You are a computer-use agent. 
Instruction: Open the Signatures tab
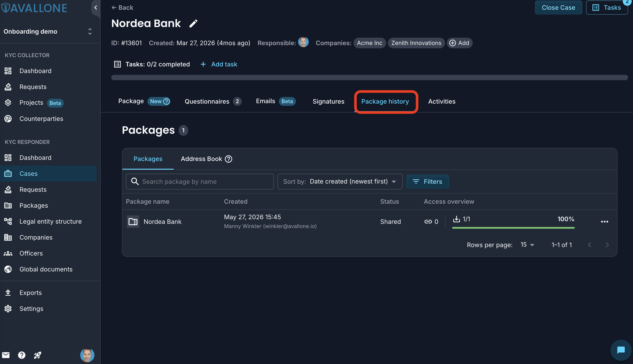(x=328, y=101)
